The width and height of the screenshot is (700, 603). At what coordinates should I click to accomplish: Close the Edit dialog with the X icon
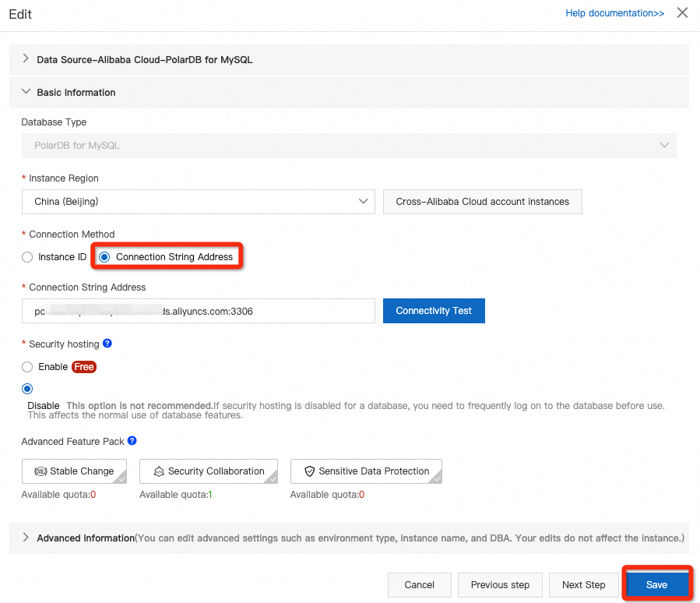(x=682, y=12)
